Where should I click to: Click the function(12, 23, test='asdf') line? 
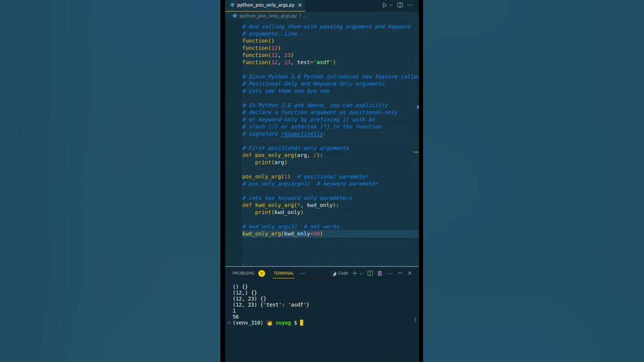[289, 62]
